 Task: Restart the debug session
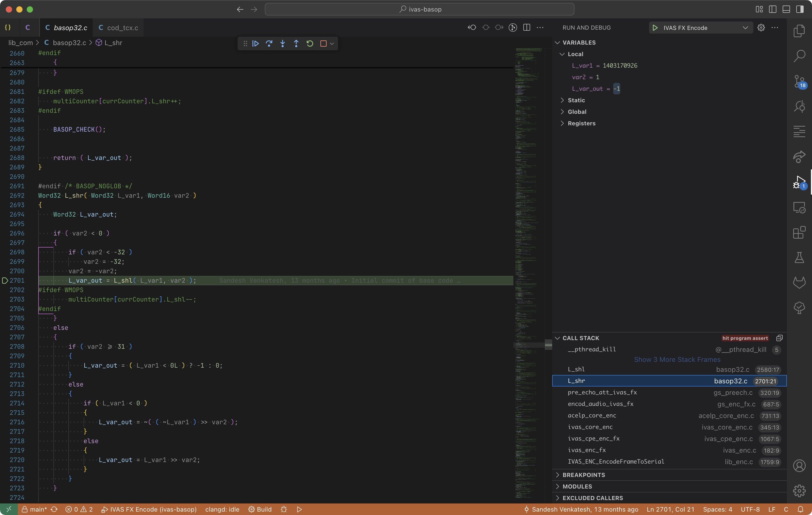(x=310, y=44)
